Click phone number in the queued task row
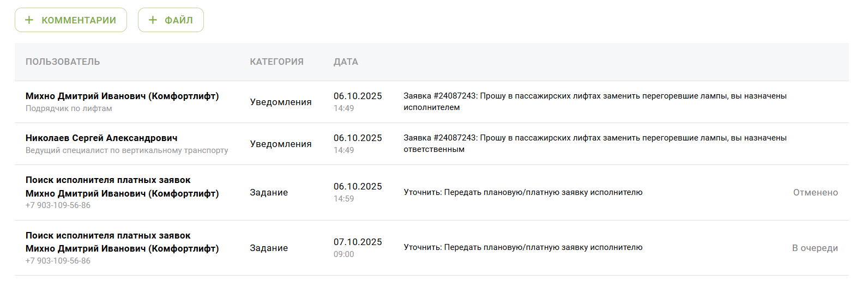Screen dimensions: 868x281 [x=58, y=261]
